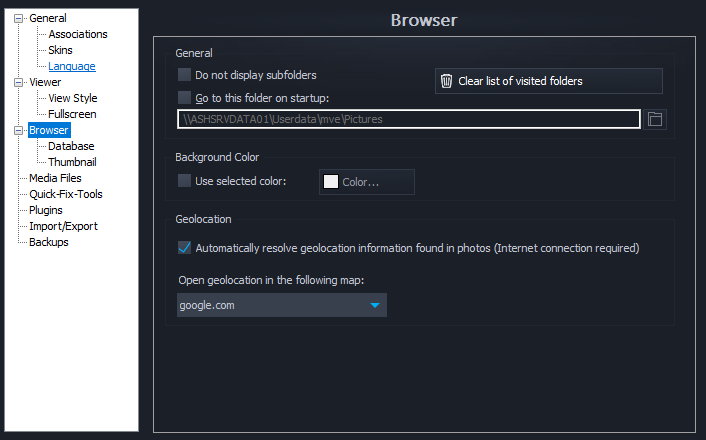
Task: Click the startup folder path field
Action: 408,119
